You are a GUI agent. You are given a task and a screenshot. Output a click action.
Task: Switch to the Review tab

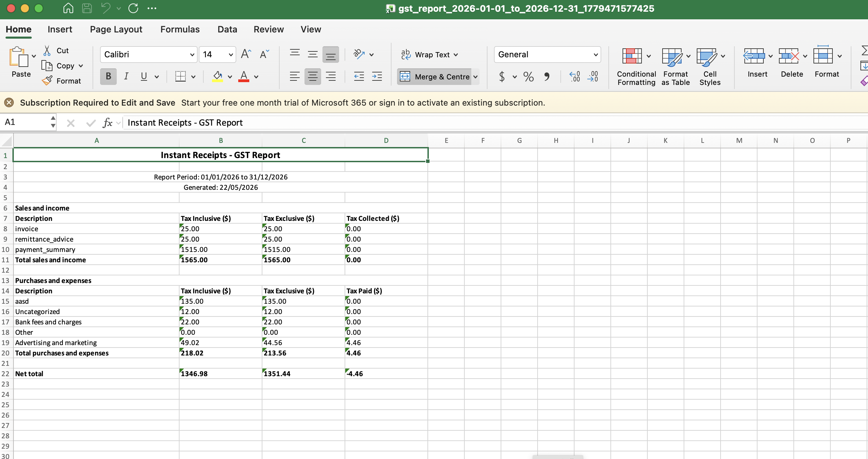(269, 29)
